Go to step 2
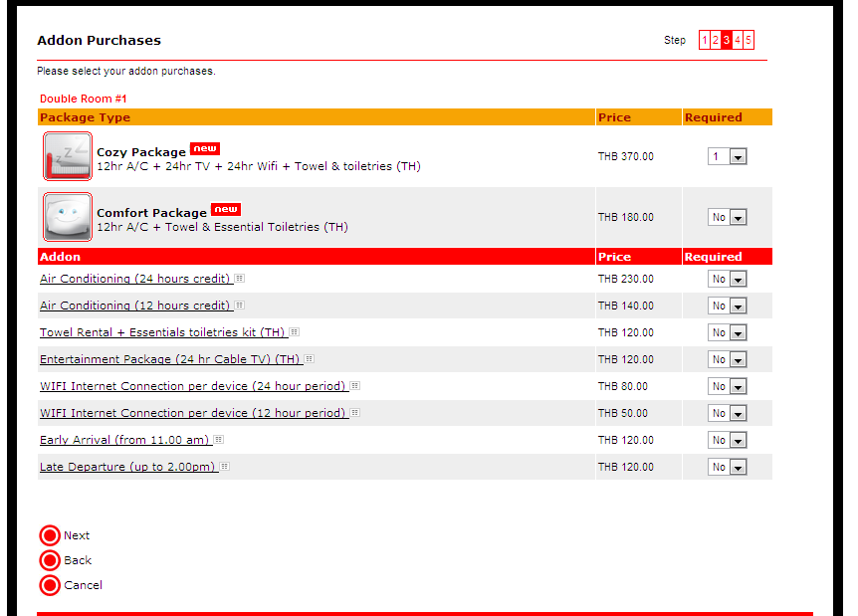 [716, 40]
